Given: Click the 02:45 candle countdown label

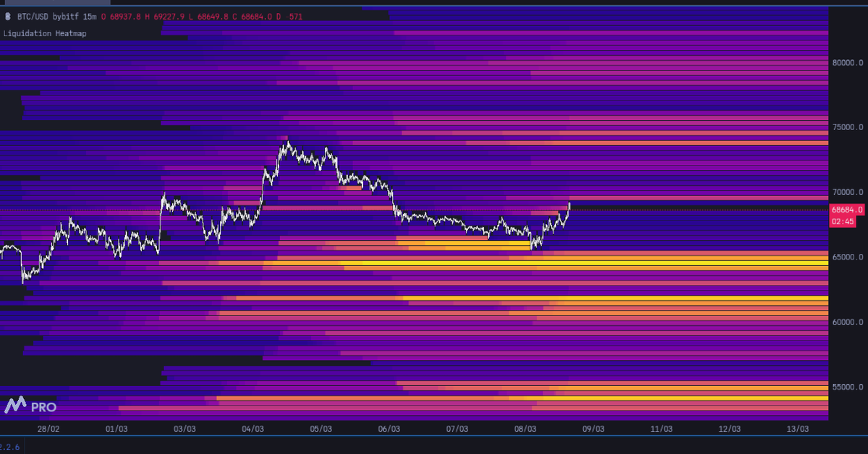Looking at the screenshot, I should click(843, 221).
